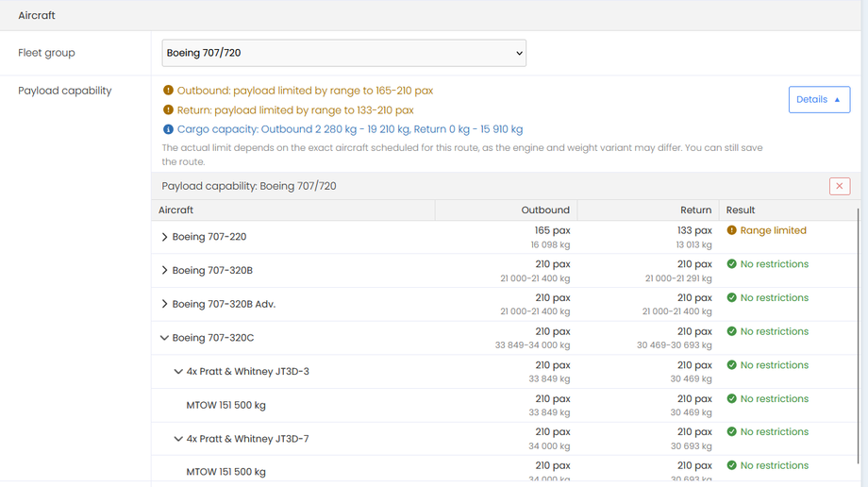Click the Return payload limited warning text
Image resolution: width=868 pixels, height=487 pixels.
click(x=295, y=109)
